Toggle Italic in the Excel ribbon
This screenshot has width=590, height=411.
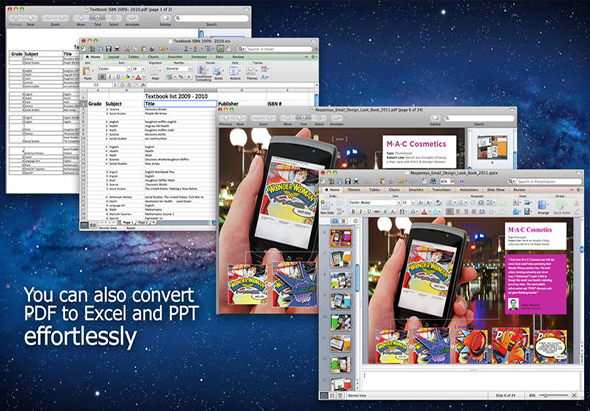click(x=110, y=77)
